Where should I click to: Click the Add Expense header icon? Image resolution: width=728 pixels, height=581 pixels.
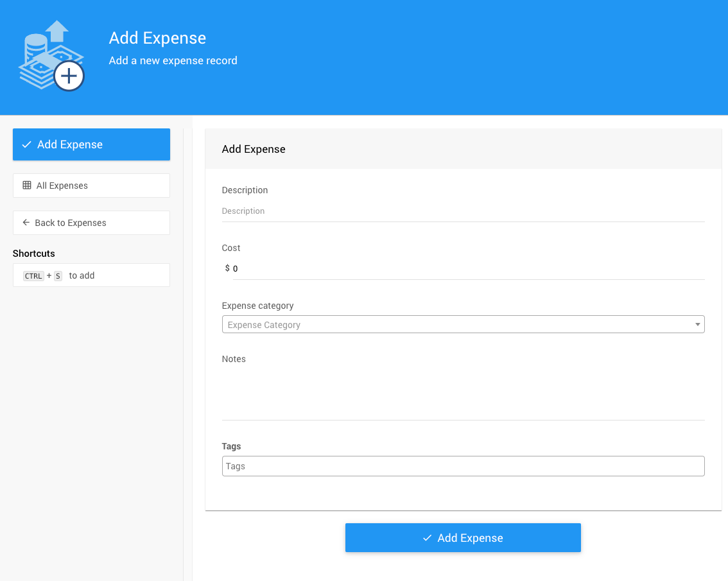tap(51, 56)
